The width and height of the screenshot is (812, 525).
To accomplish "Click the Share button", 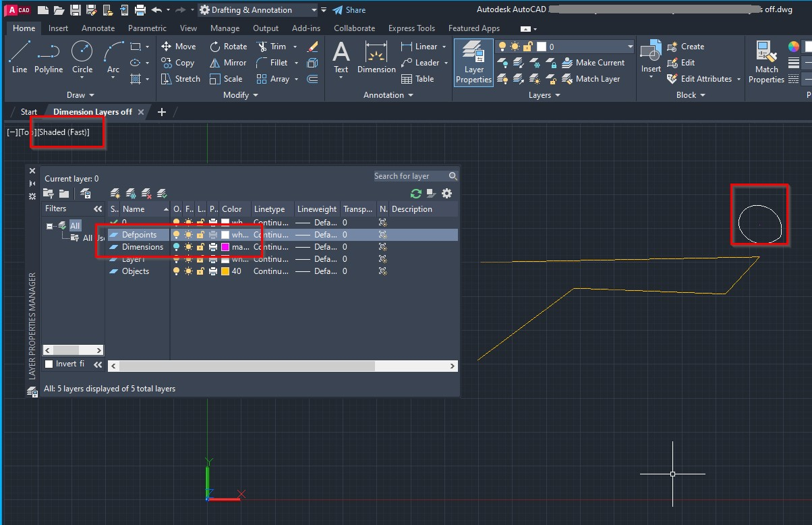I will [x=349, y=10].
